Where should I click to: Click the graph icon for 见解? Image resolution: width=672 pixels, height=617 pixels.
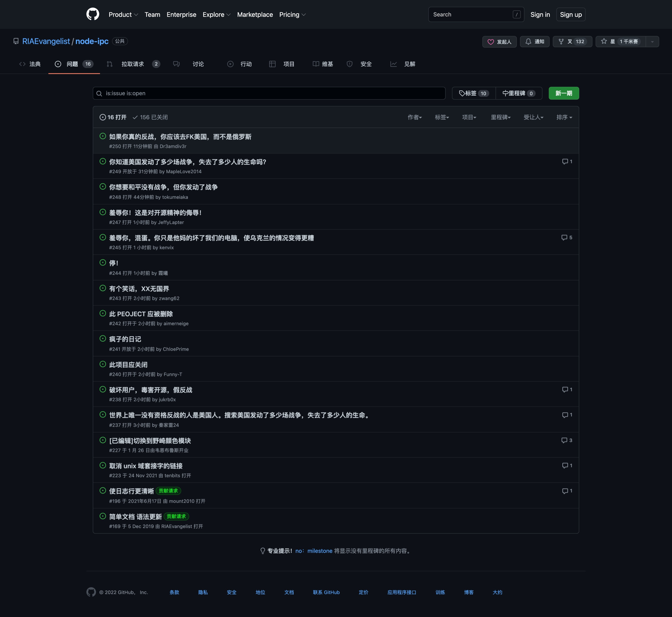click(394, 64)
